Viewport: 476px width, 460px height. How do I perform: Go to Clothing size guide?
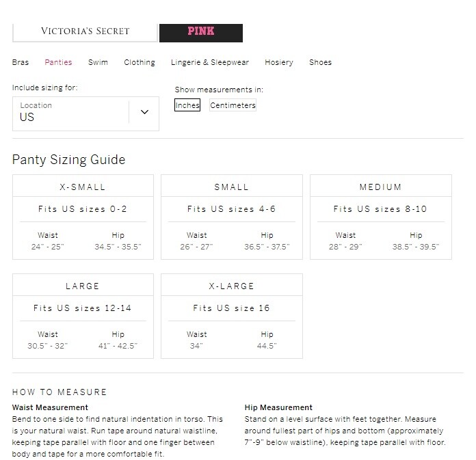(140, 62)
